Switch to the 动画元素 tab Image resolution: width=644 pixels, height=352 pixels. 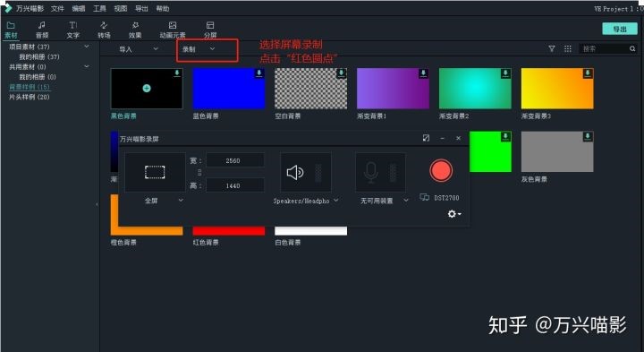click(x=173, y=30)
